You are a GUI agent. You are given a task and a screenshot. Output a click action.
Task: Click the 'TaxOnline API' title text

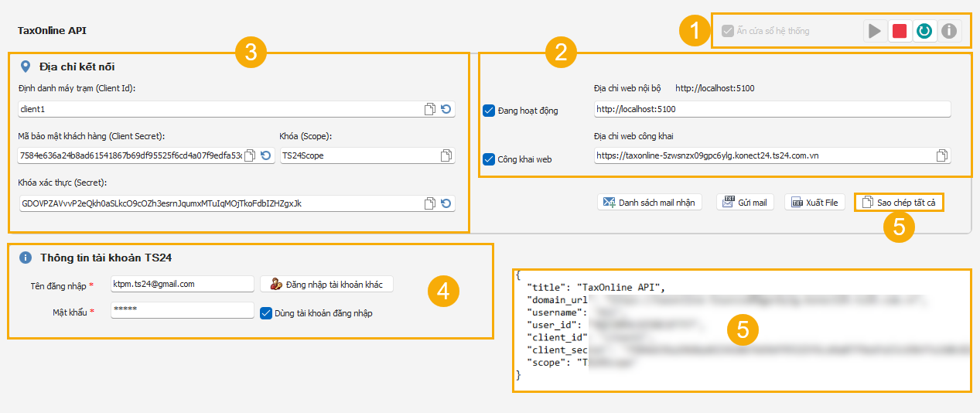pos(53,31)
